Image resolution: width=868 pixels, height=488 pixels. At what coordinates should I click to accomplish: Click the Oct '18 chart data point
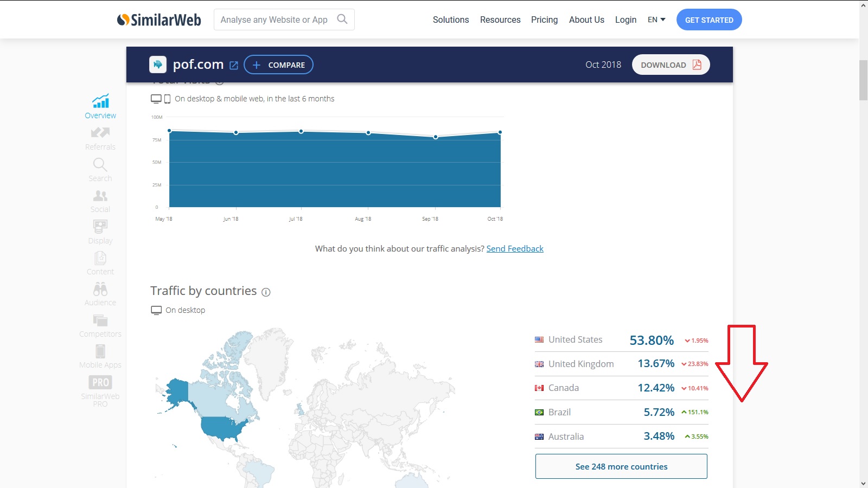(x=500, y=132)
